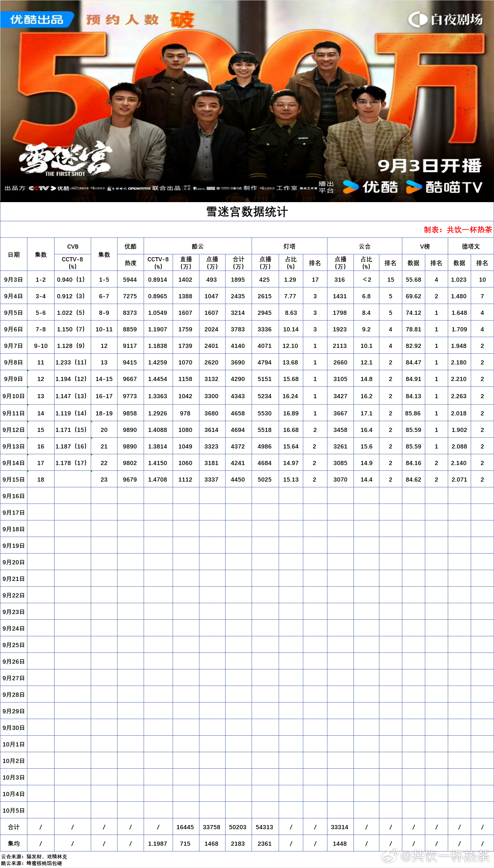Click the 合计 total row label
Image resolution: width=494 pixels, height=868 pixels.
coord(14,827)
